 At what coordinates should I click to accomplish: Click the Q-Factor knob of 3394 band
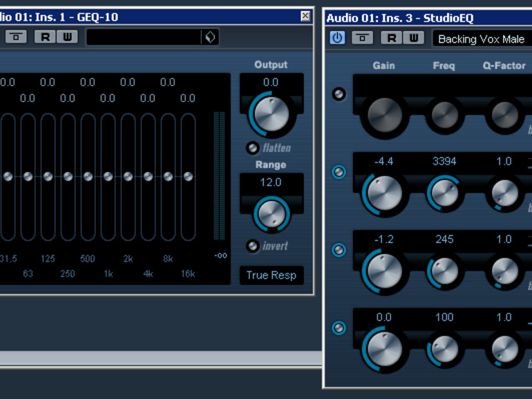click(505, 193)
